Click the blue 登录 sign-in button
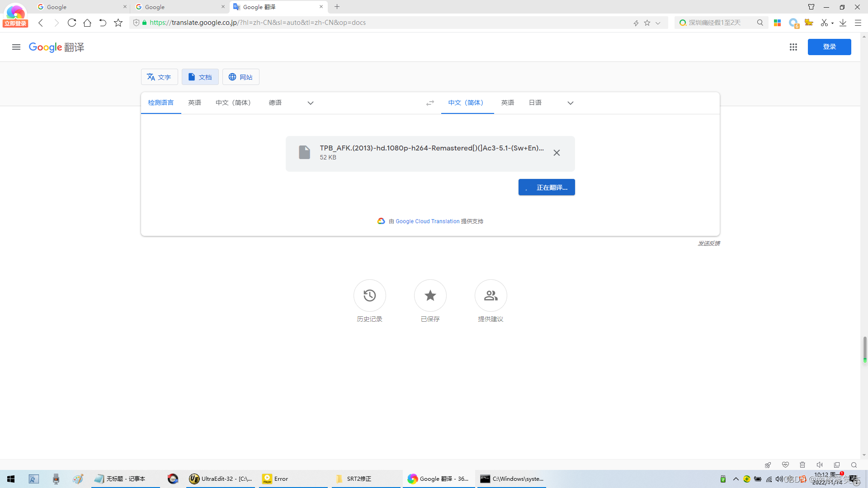Viewport: 868px width, 488px height. pyautogui.click(x=829, y=47)
